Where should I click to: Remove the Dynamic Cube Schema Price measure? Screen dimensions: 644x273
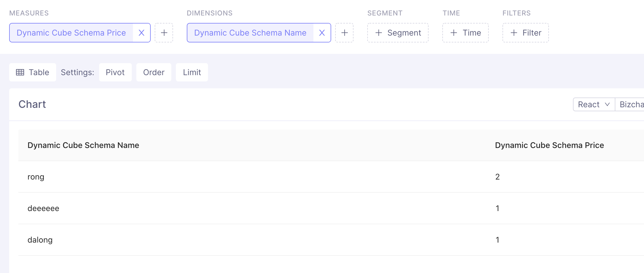point(142,33)
